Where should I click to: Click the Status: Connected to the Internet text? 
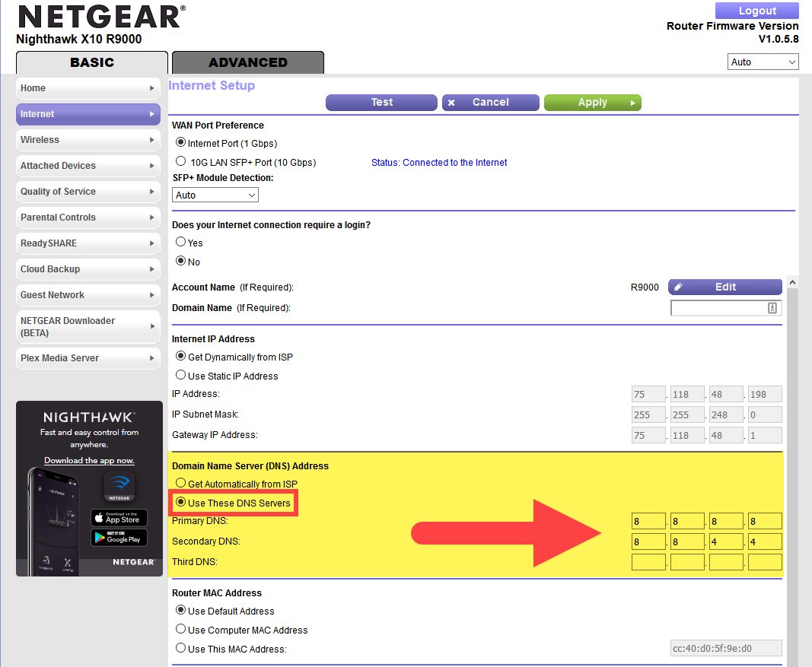click(439, 163)
